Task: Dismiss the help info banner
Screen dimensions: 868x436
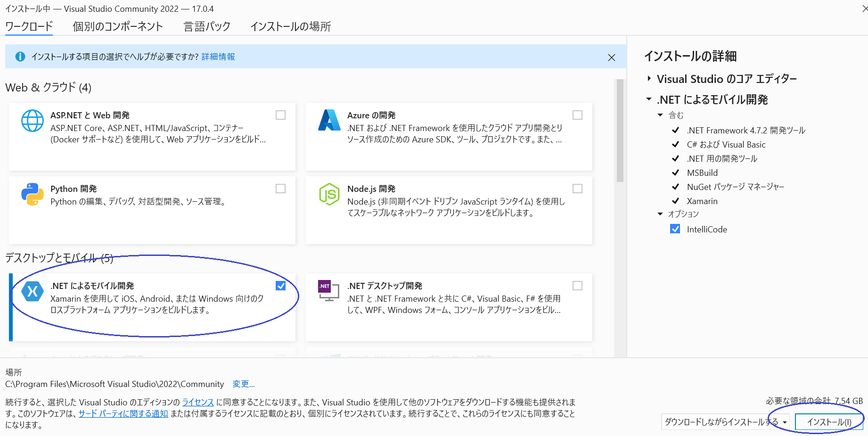Action: 612,58
